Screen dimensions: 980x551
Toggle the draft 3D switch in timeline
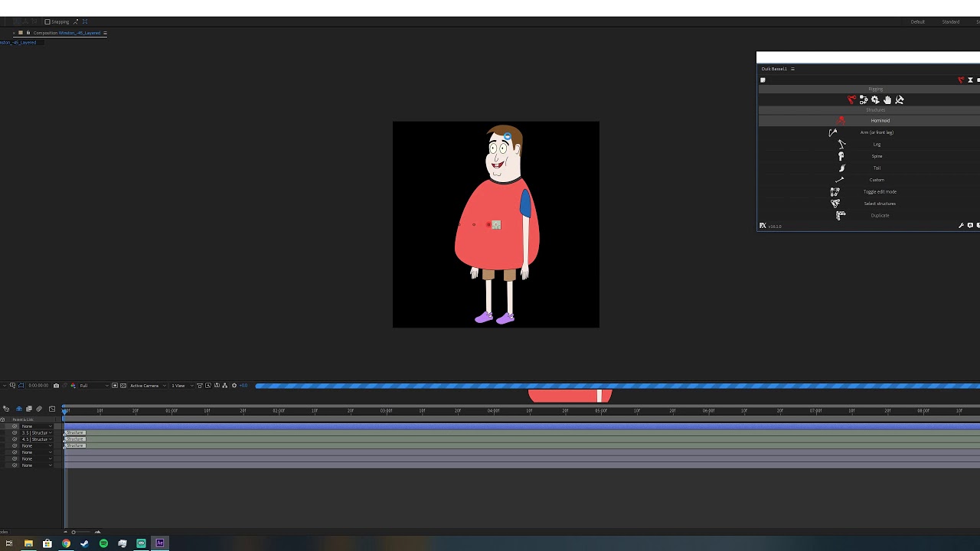(6, 409)
